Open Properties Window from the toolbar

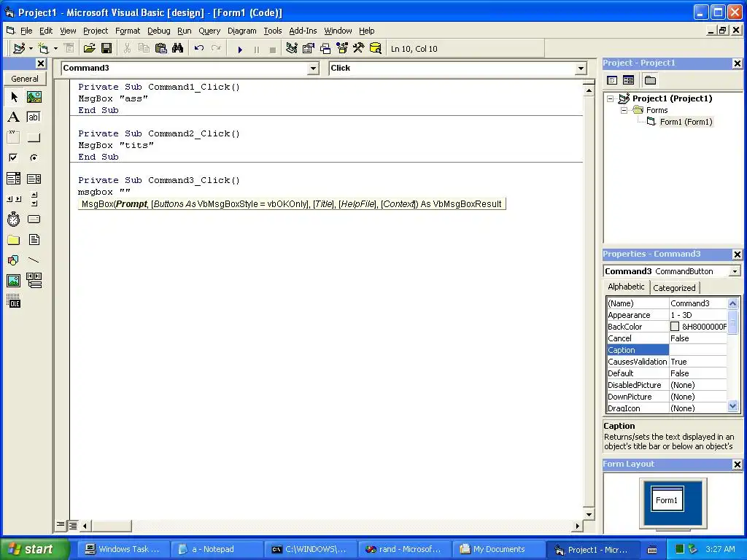click(x=309, y=48)
